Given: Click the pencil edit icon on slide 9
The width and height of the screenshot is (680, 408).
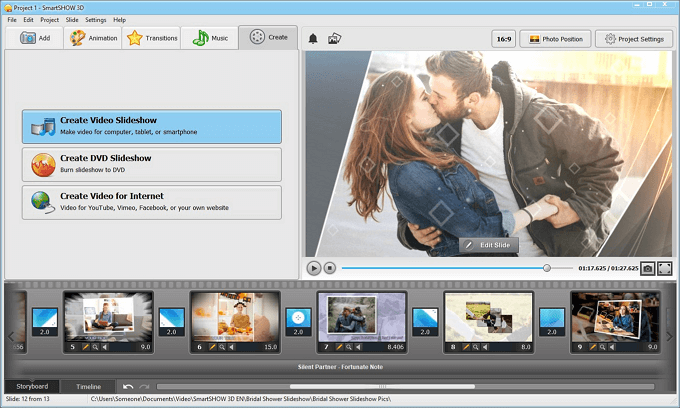Looking at the screenshot, I should click(x=592, y=347).
